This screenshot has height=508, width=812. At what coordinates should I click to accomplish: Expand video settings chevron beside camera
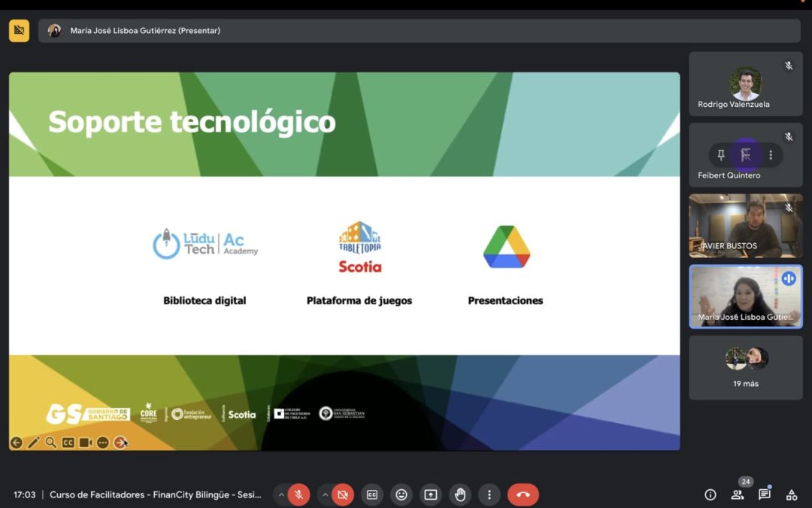pyautogui.click(x=325, y=494)
